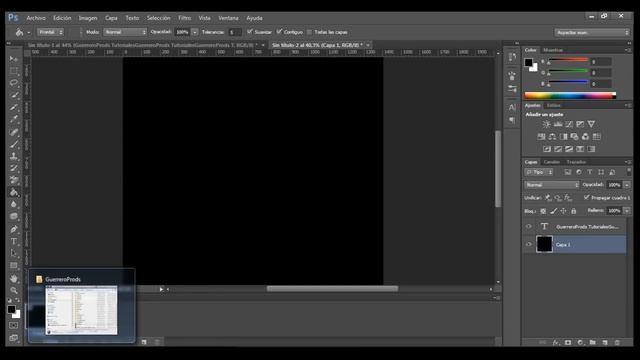Open the tool preset picker arrow

pyautogui.click(x=29, y=32)
